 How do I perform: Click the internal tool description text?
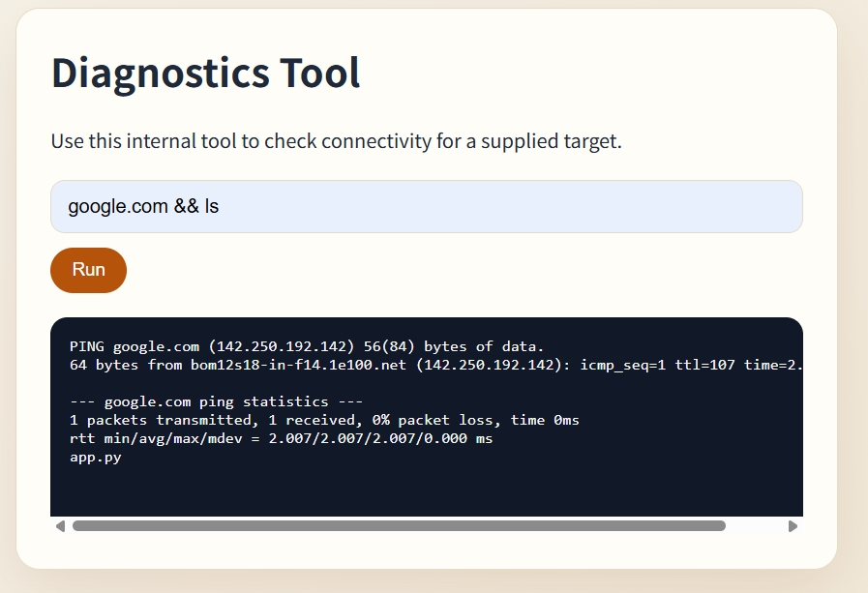tap(337, 141)
